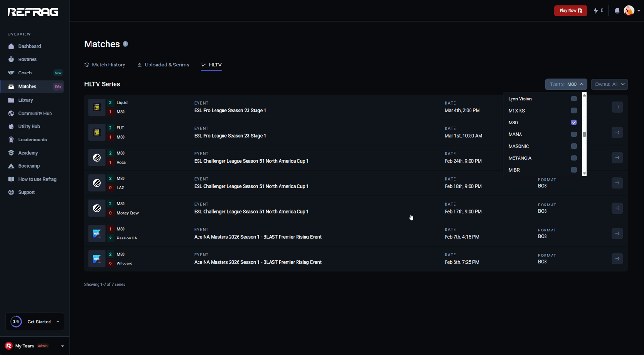Image resolution: width=644 pixels, height=355 pixels.
Task: Open the Liquid vs M80 series arrow
Action: pyautogui.click(x=617, y=107)
